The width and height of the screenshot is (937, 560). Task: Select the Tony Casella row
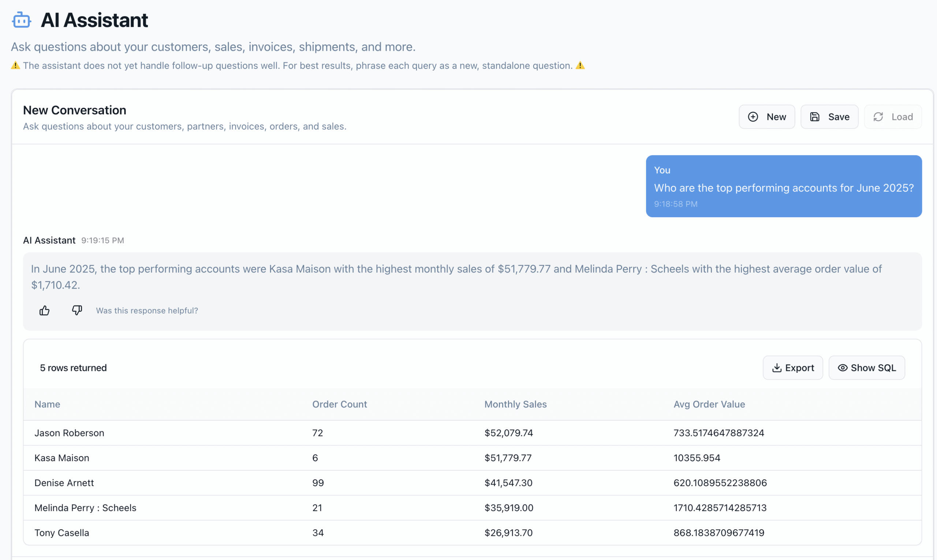62,533
